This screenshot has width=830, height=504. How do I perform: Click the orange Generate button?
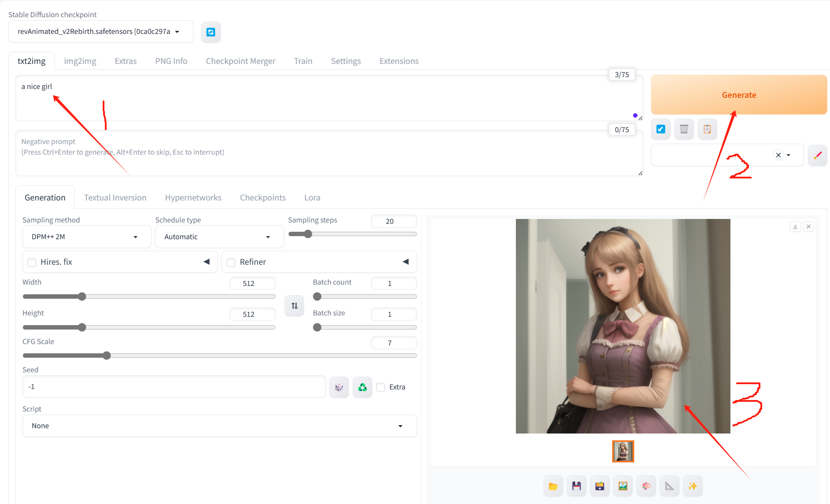(739, 95)
